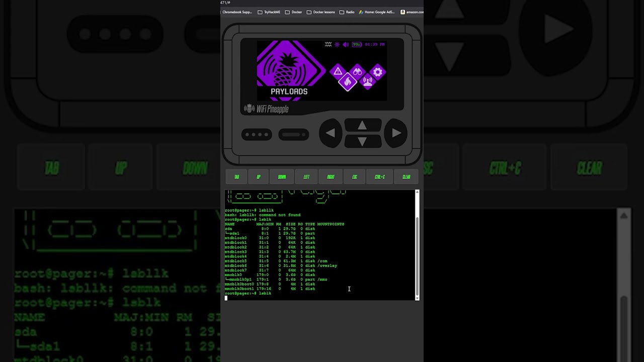
Task: Select the highlighted flame Payloads icon
Action: [347, 81]
